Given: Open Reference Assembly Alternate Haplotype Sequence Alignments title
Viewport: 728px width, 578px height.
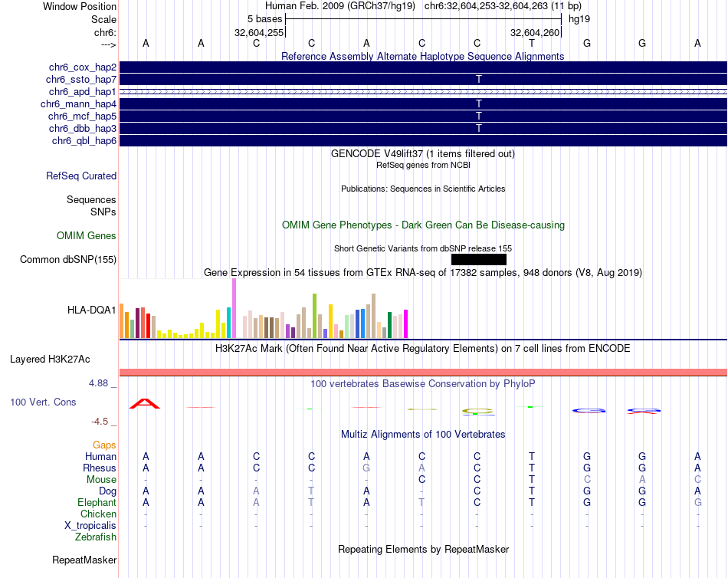Looking at the screenshot, I should coord(423,56).
